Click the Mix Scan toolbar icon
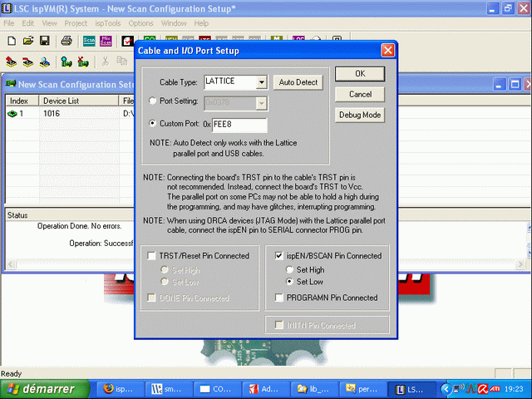This screenshot has height=399, width=532. click(108, 41)
